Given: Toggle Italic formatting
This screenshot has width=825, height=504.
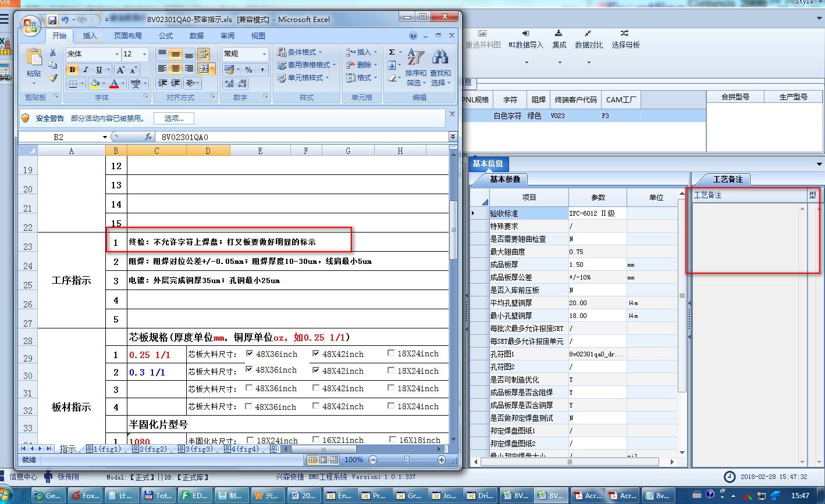Looking at the screenshot, I should point(86,70).
